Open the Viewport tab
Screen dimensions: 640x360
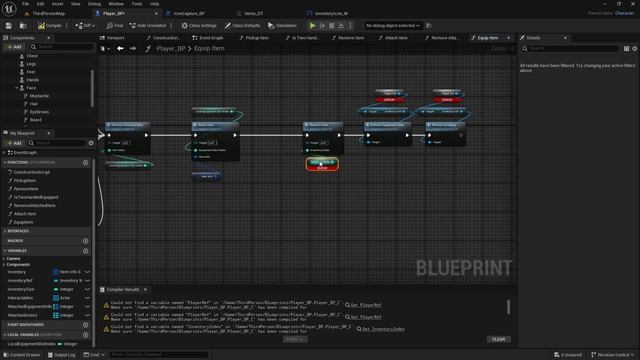115,38
